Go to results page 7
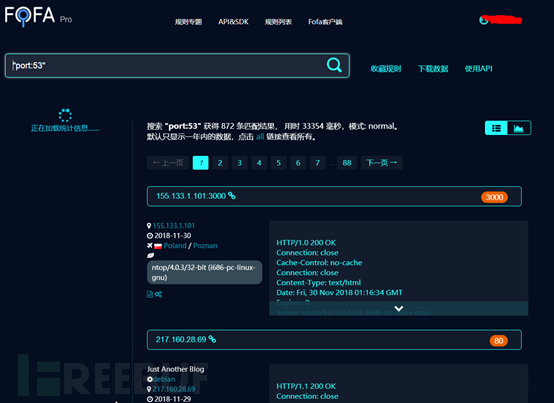This screenshot has height=403, width=554. click(x=317, y=163)
